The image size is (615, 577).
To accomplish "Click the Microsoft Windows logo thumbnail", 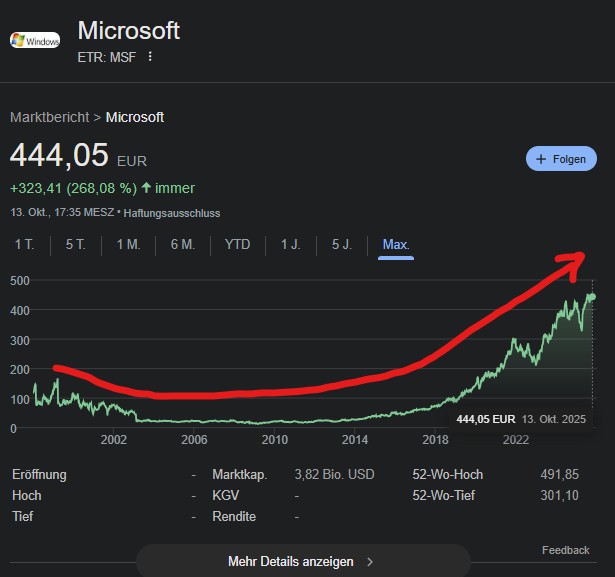I will coord(35,40).
